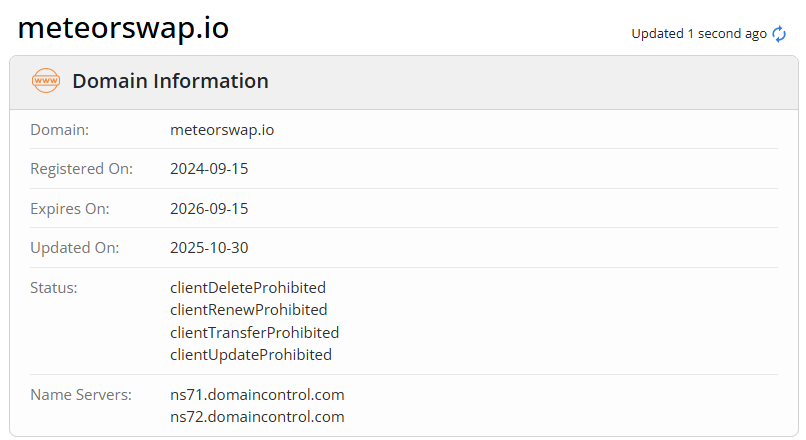Click the 'Name Servers:' label

point(81,395)
